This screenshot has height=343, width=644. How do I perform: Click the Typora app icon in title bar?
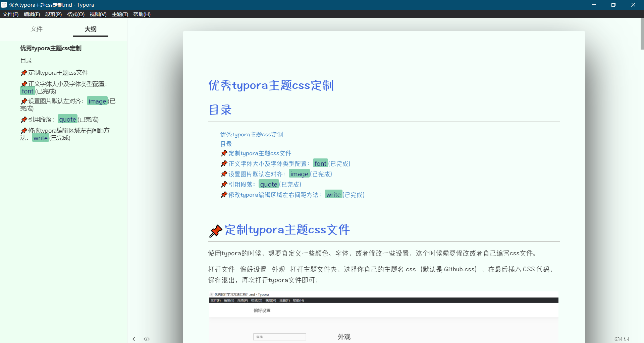[4, 5]
